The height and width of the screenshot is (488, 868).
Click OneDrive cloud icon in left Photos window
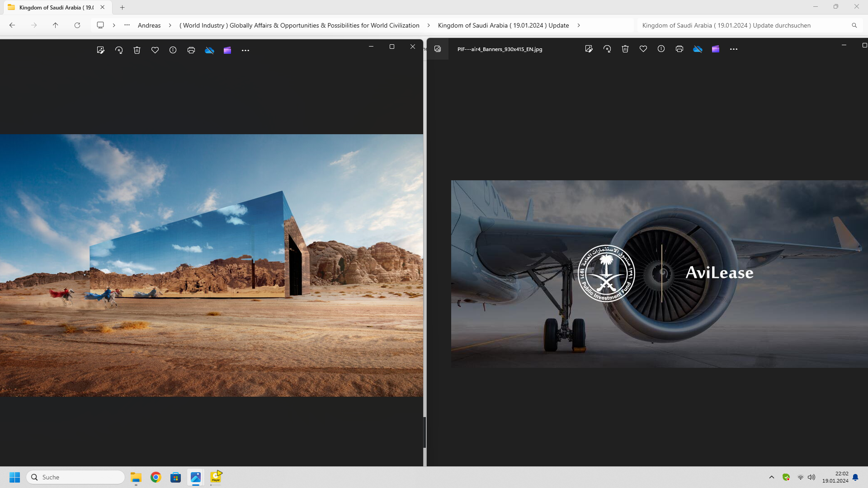click(x=209, y=50)
